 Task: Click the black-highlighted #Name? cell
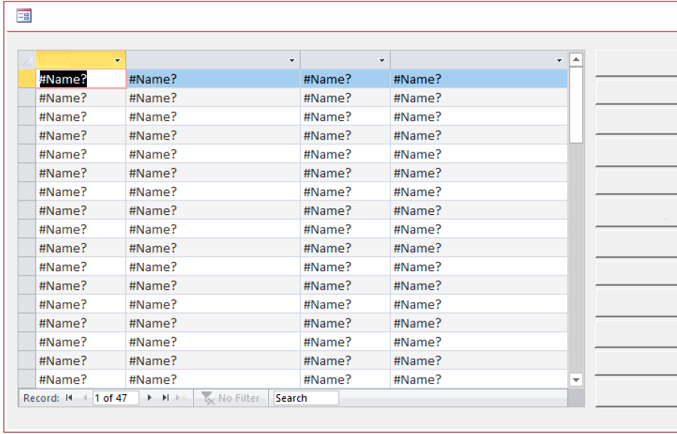[81, 79]
